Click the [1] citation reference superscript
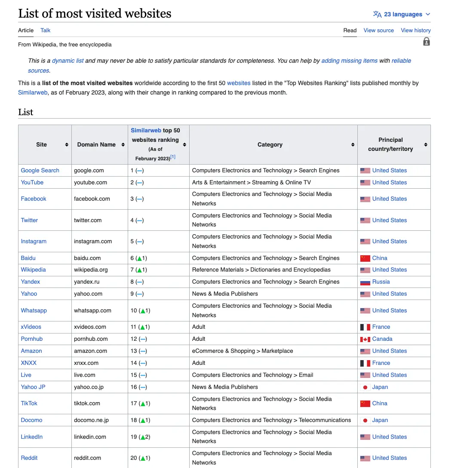Viewport: 476px width, 468px height. (x=173, y=157)
